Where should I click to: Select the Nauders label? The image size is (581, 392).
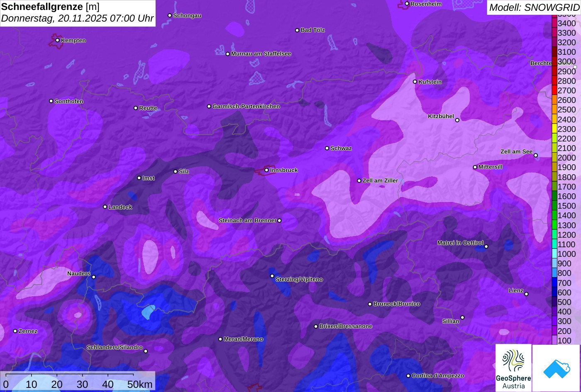(x=79, y=273)
